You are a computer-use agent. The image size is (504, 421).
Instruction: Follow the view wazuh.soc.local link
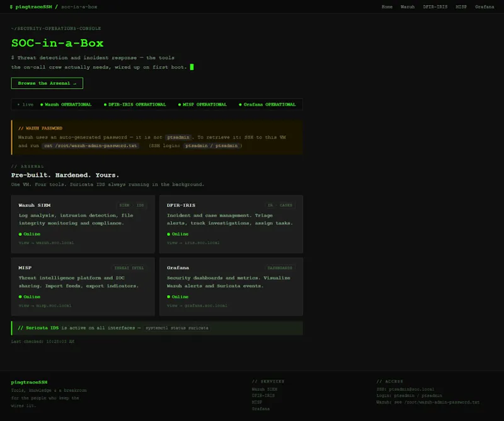46,243
